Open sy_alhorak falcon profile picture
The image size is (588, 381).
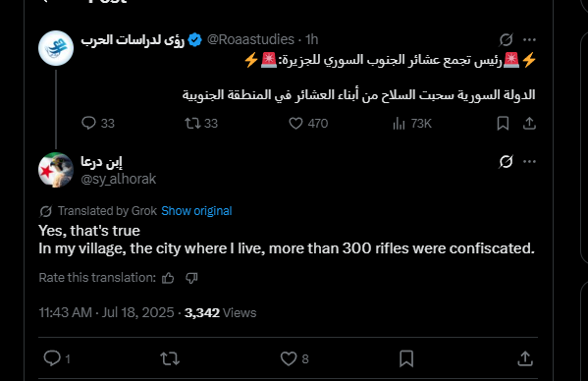click(56, 170)
